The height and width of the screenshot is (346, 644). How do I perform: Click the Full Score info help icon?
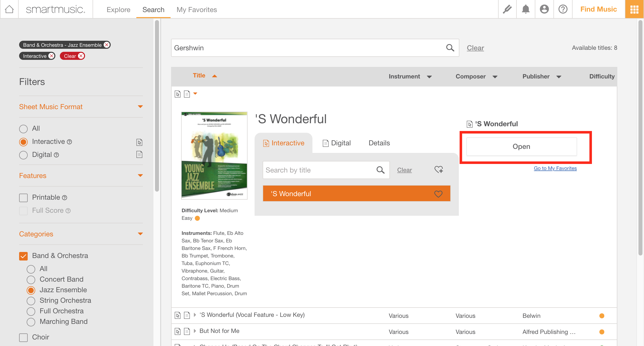(x=68, y=211)
